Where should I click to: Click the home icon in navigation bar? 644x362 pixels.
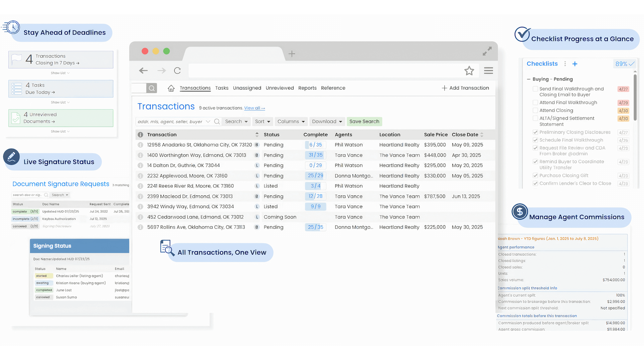coord(171,88)
